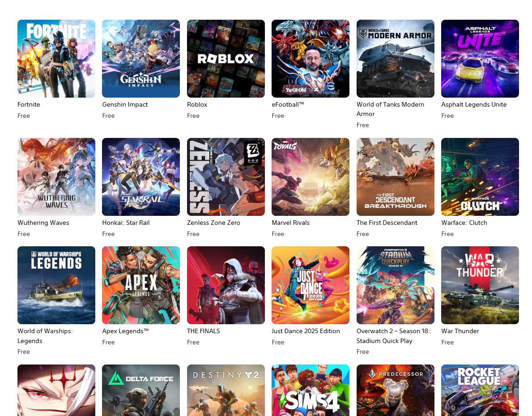Viewport: 532px width, 416px height.
Task: Click the Zenless Zone Zero cover art
Action: pos(226,177)
